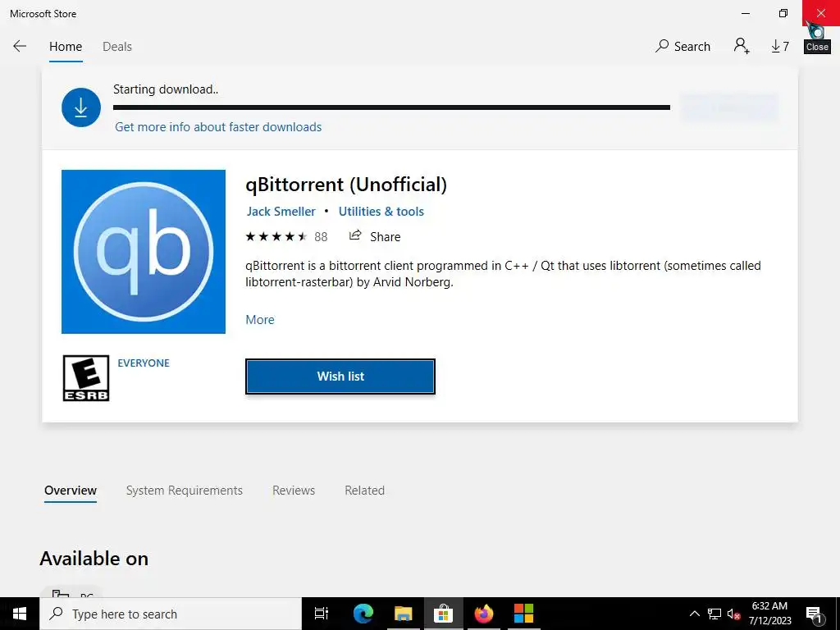Go back with the arrow icon

(x=20, y=46)
